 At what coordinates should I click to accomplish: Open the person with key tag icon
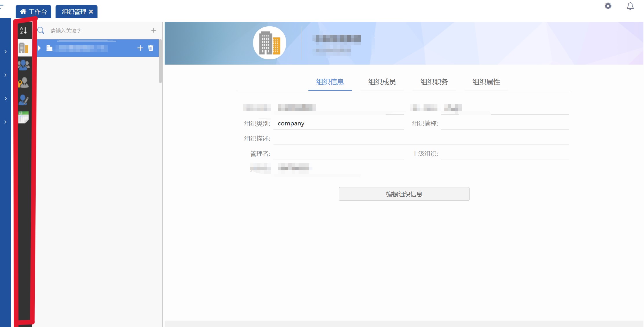[23, 83]
